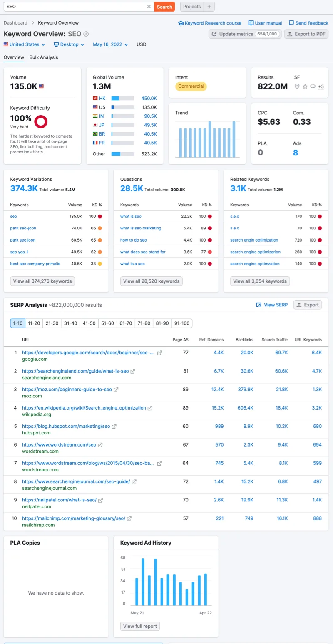The height and width of the screenshot is (644, 333).
Task: Select the 91-100 results range
Action: click(x=182, y=323)
